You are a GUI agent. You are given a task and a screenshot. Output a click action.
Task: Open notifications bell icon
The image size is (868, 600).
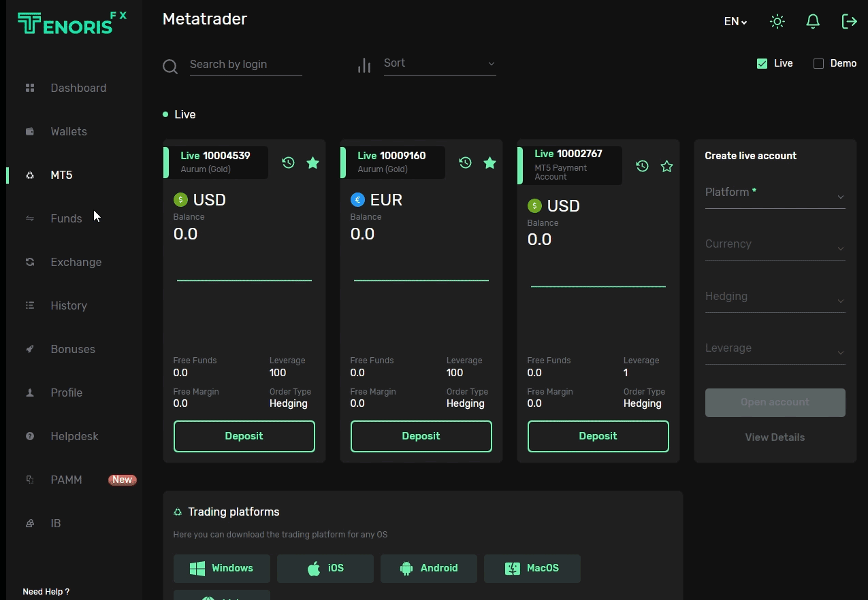(x=812, y=22)
